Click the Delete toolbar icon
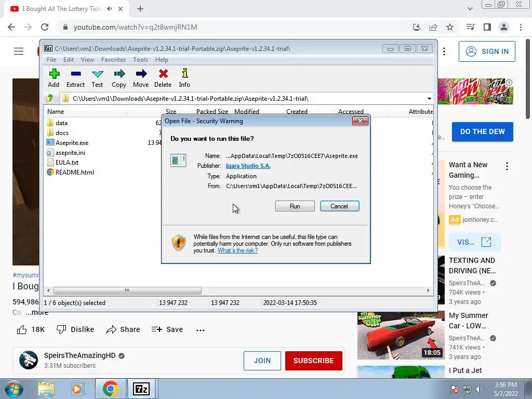Screen dimensions: 532x399 (x=163, y=78)
